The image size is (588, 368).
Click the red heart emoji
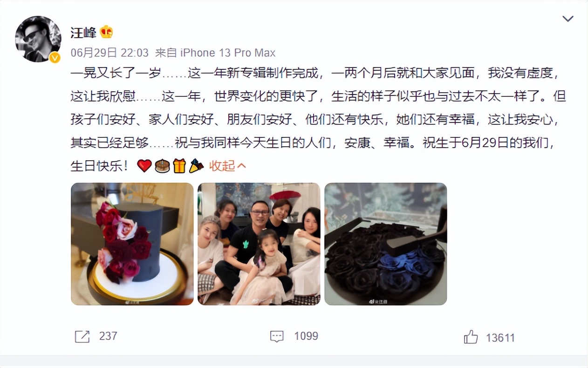pyautogui.click(x=144, y=165)
